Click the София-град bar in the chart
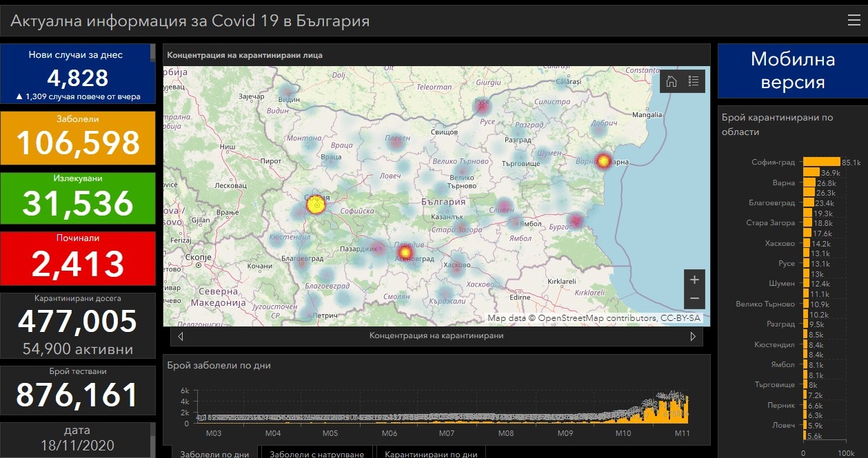 pos(821,163)
